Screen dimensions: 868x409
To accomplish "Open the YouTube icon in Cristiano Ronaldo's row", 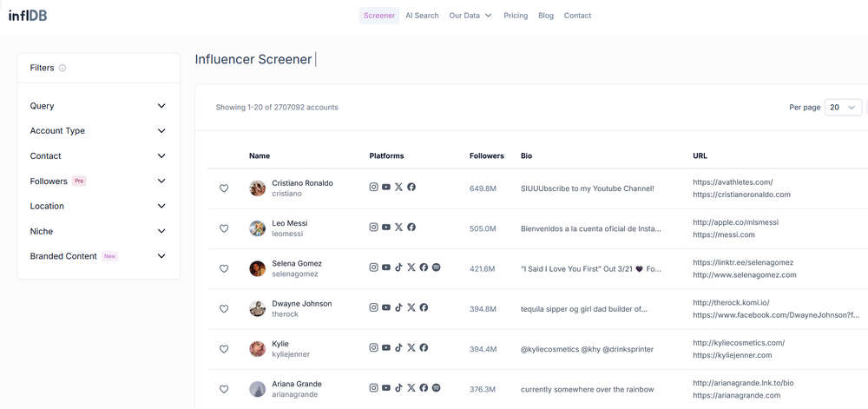I will point(386,187).
